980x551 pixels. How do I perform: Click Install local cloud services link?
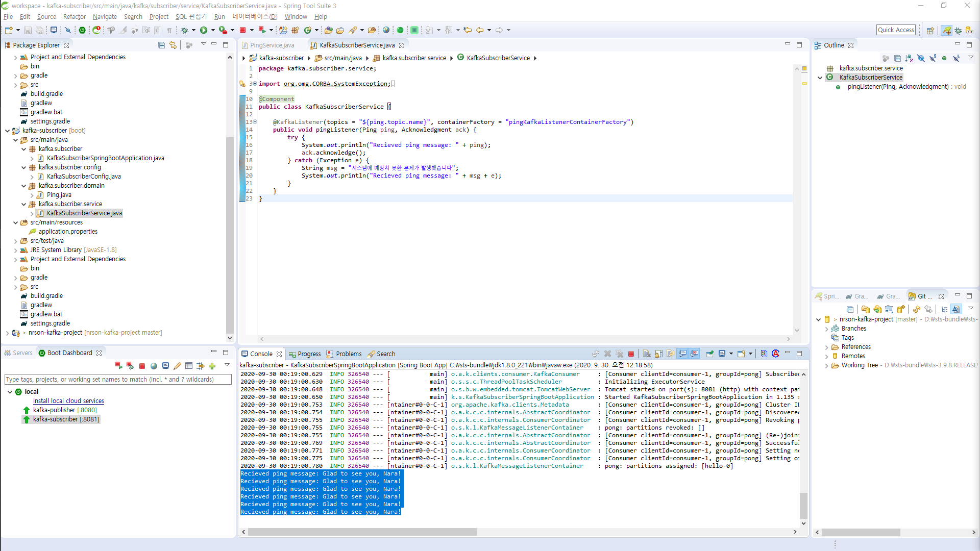point(68,401)
